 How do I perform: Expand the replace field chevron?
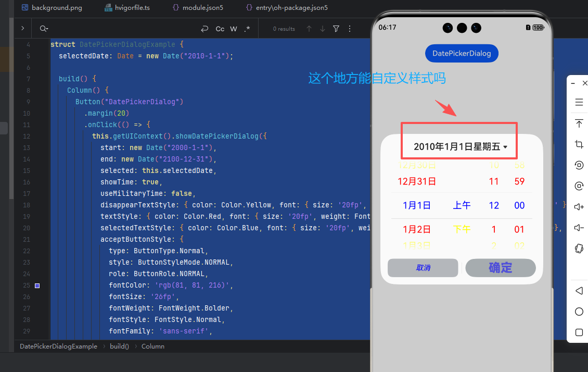point(22,29)
